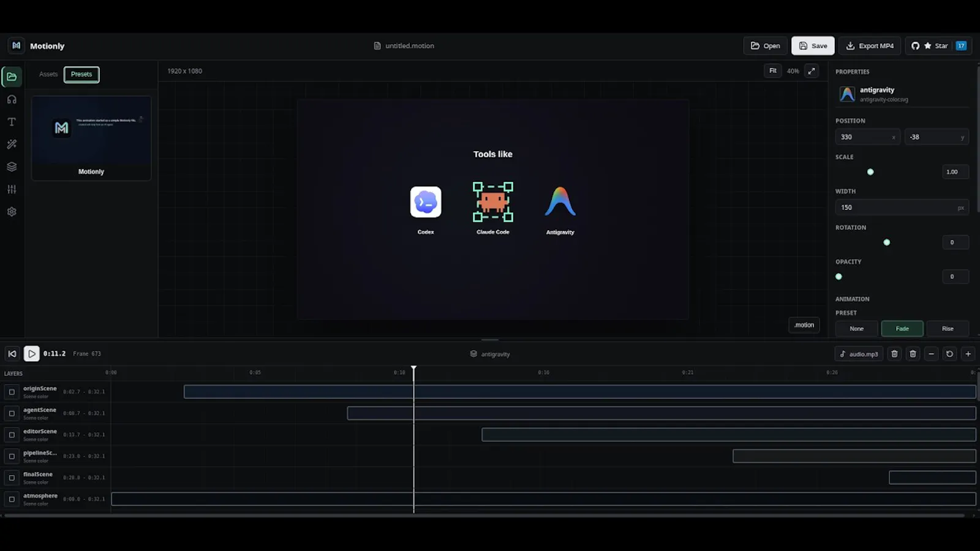980x551 pixels.
Task: Click the Motionly logo icon
Action: tap(17, 46)
